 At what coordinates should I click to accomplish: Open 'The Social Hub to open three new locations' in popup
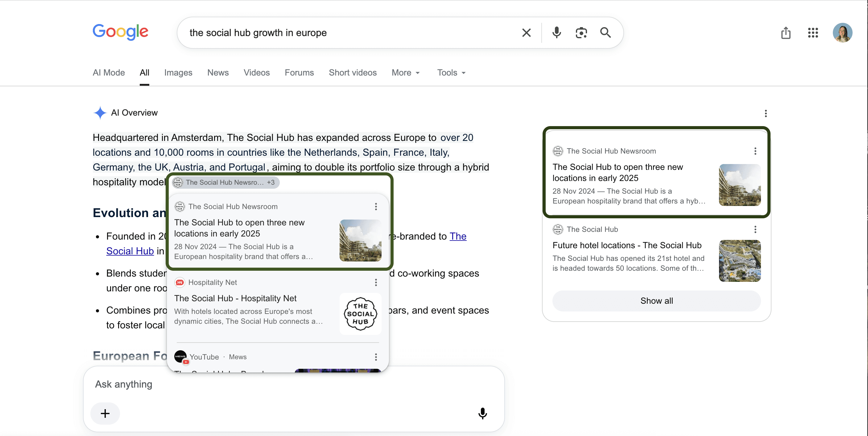[x=239, y=228]
